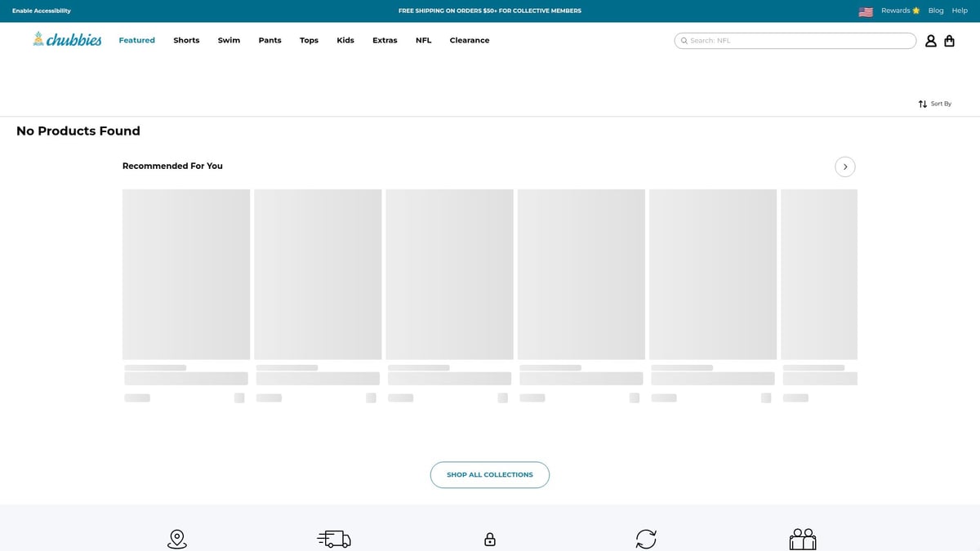Click the padlock secure icon
The height and width of the screenshot is (551, 980).
[x=490, y=539]
